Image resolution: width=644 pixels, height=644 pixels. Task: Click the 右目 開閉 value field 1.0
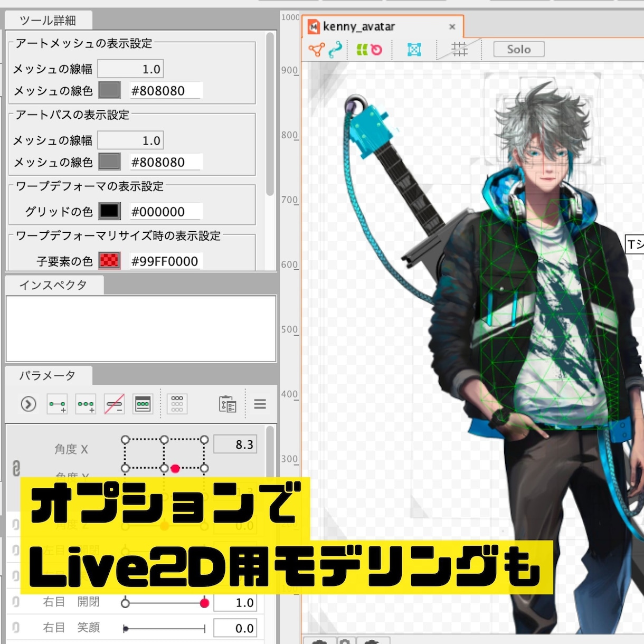coord(235,603)
